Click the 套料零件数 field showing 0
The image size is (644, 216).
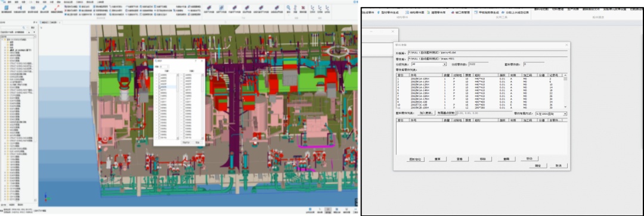534,64
